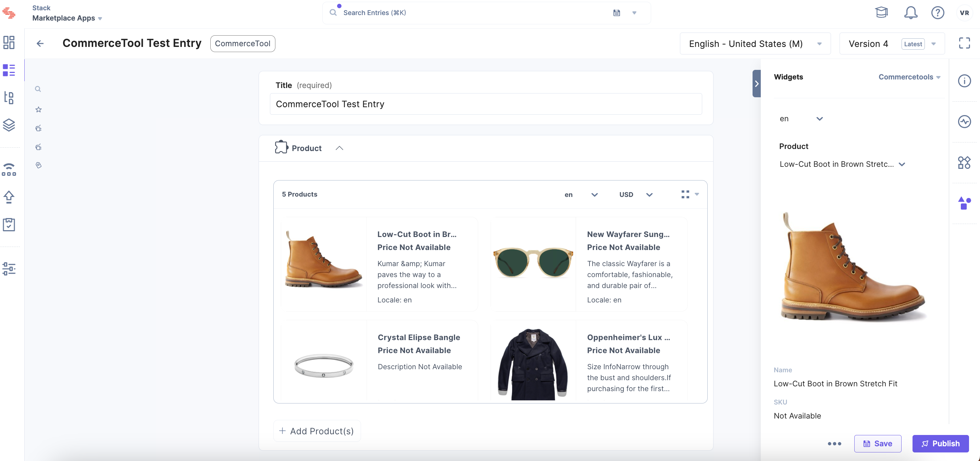The height and width of the screenshot is (461, 980).
Task: Open the activity pulse icon in right rail
Action: pos(964,122)
